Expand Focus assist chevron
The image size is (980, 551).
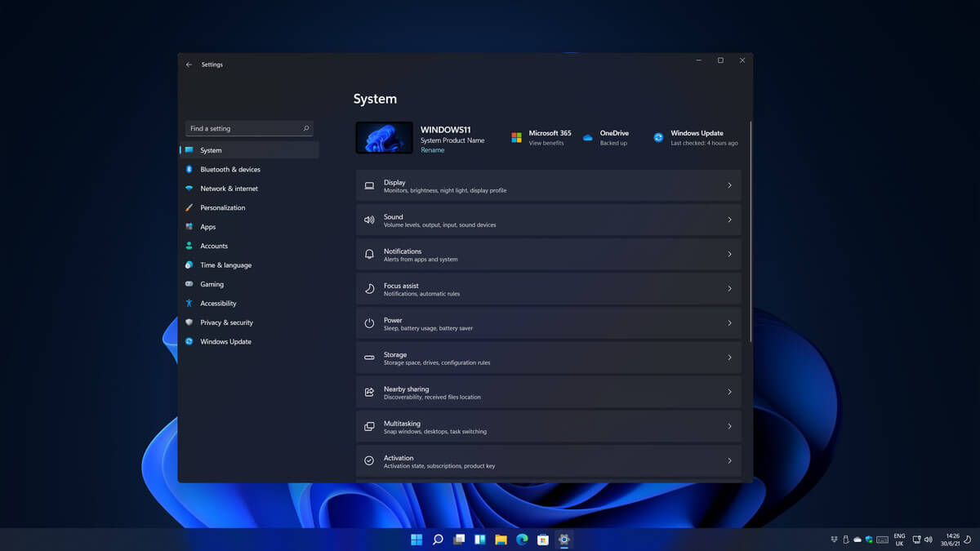(729, 289)
